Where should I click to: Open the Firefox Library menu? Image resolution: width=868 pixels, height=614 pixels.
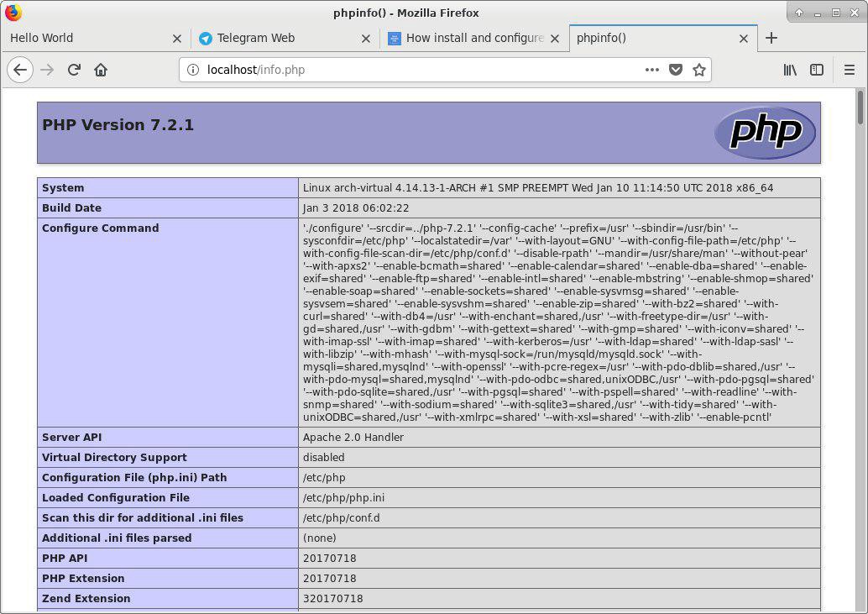coord(790,70)
